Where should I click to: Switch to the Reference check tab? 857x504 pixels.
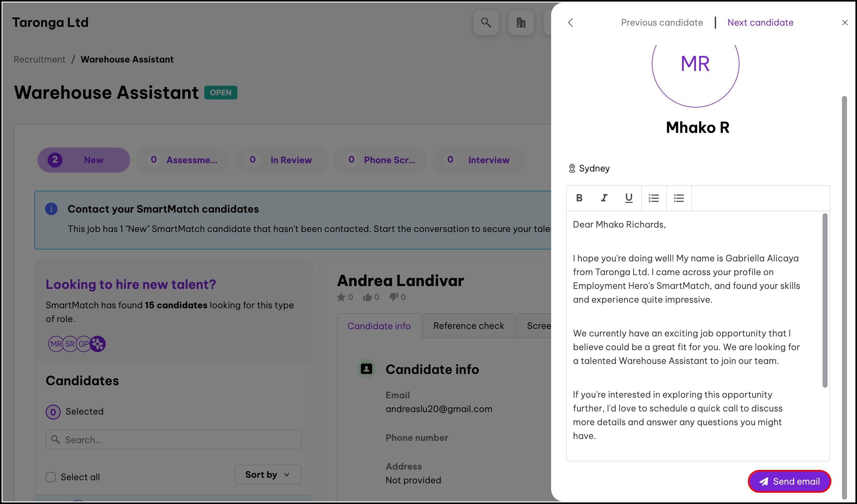(x=468, y=325)
